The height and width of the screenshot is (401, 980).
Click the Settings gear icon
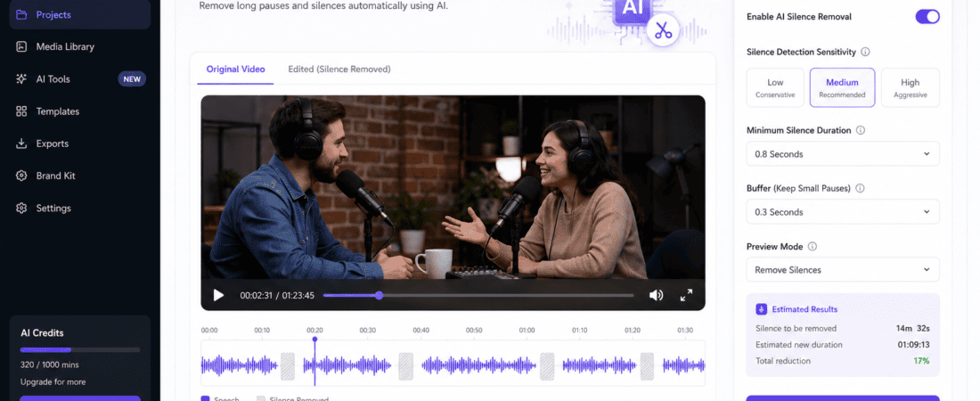click(x=21, y=209)
